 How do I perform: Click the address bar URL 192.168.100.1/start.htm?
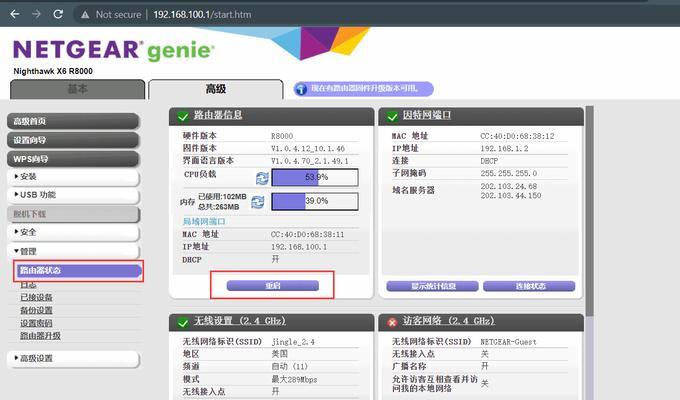[x=202, y=14]
